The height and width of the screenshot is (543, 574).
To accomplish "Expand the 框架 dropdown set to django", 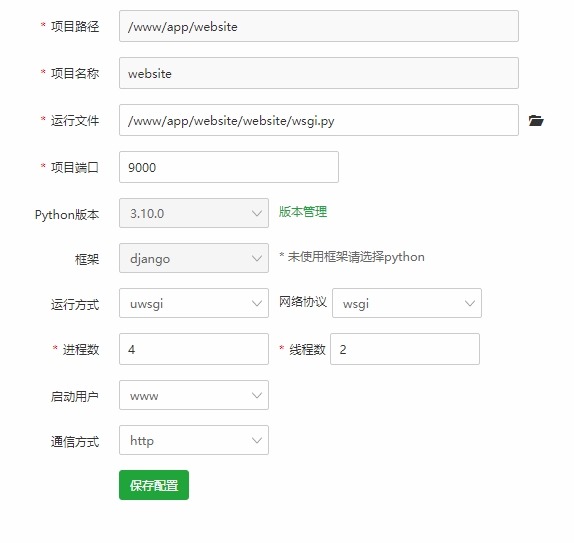I will (x=194, y=258).
